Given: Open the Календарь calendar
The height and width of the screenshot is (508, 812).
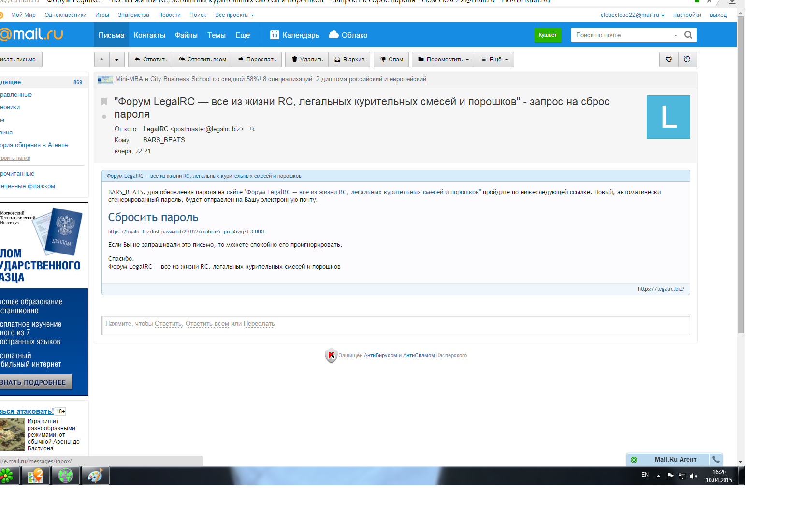Looking at the screenshot, I should tap(294, 35).
